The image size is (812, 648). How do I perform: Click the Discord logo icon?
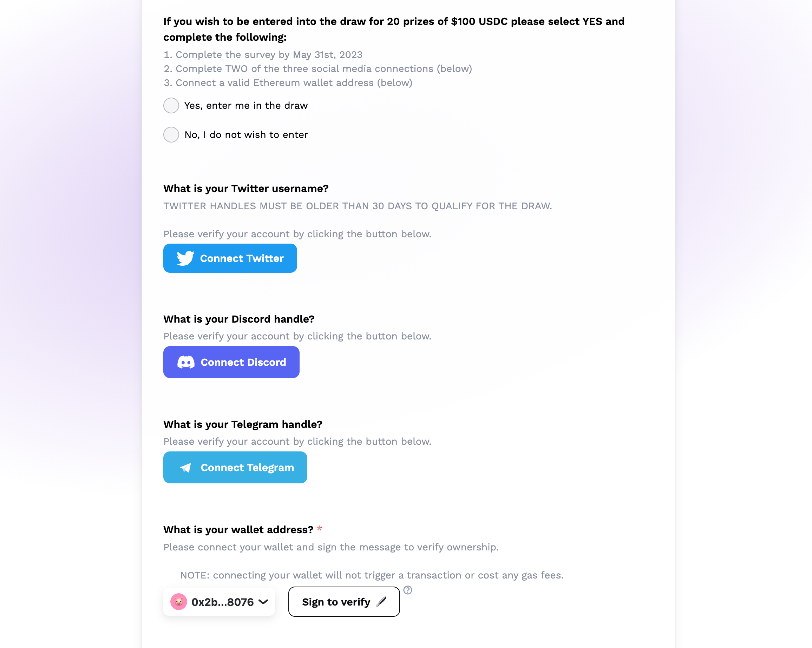click(x=186, y=362)
